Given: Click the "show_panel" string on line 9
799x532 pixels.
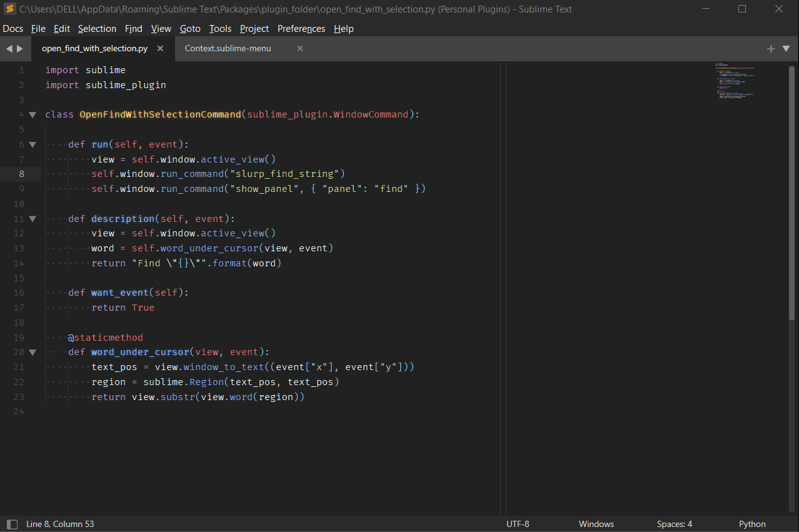Looking at the screenshot, I should [264, 189].
